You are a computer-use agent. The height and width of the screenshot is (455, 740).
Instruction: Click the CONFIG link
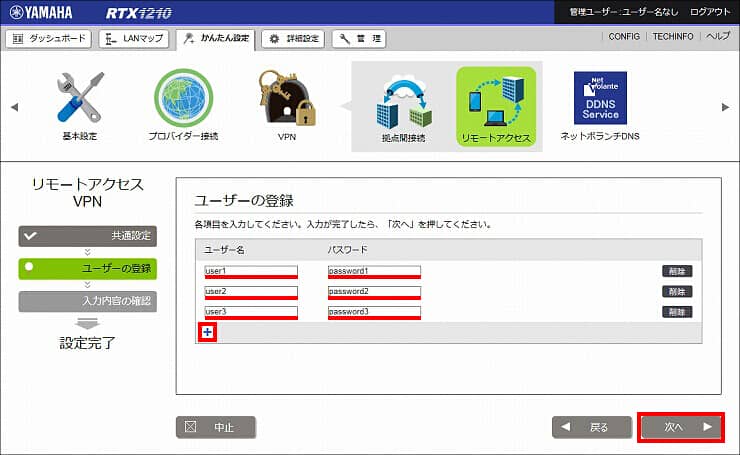624,36
